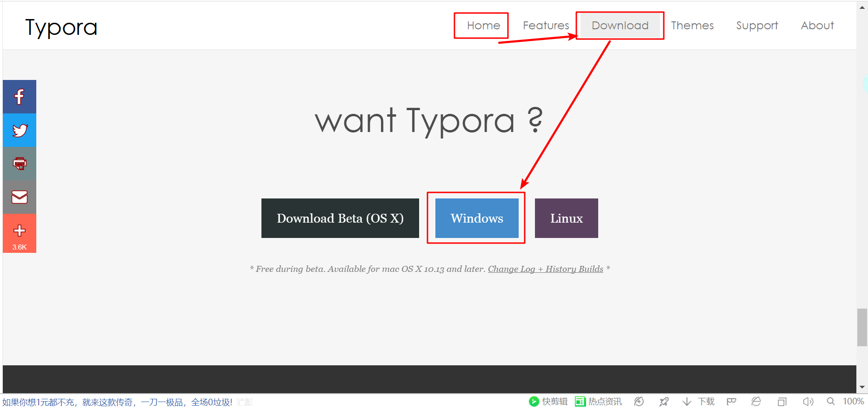
Task: Click the zoom magnifier icon
Action: click(x=830, y=402)
